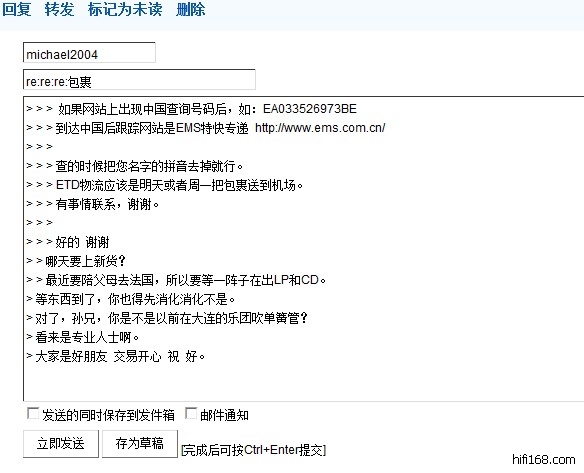Focus the recipient field containing michael2004
This screenshot has width=584, height=473.
[x=89, y=53]
